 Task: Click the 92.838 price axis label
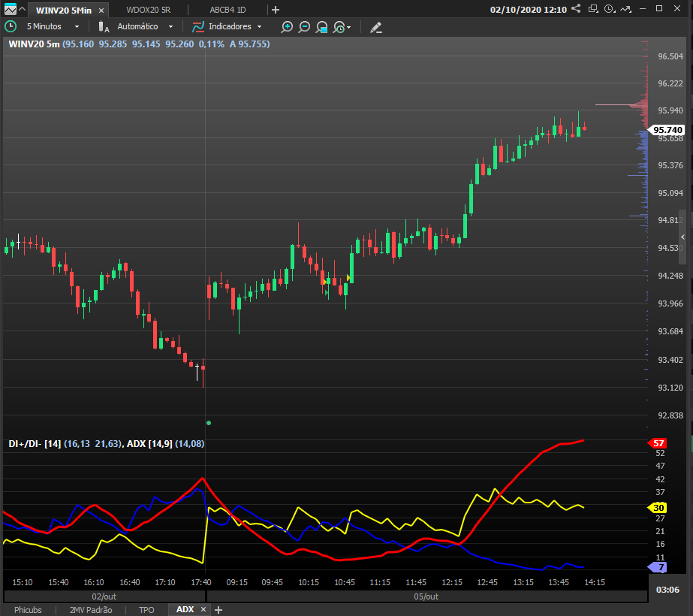pyautogui.click(x=670, y=415)
